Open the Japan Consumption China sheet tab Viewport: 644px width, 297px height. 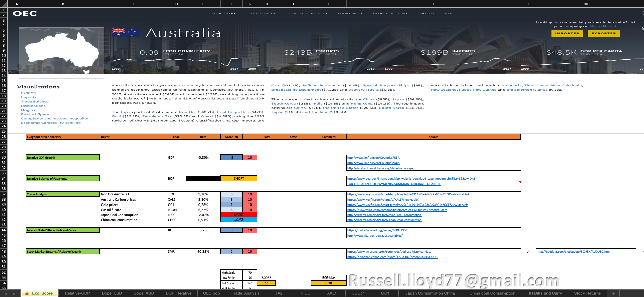click(430, 293)
